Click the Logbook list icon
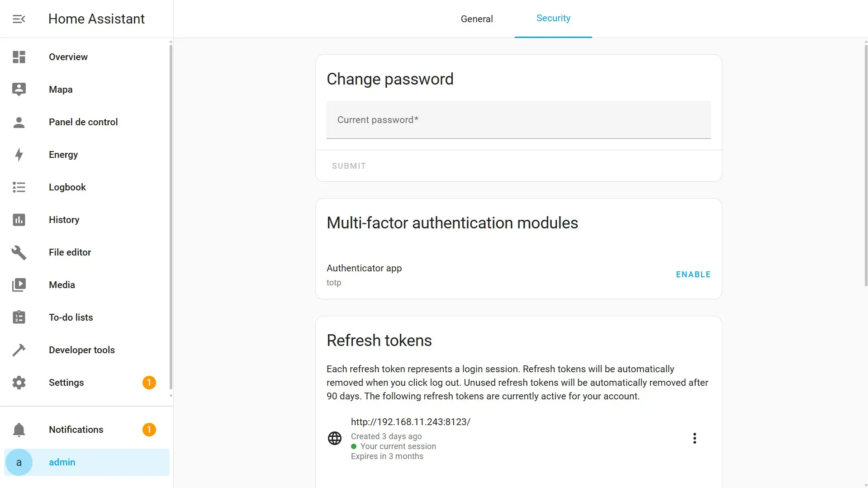 click(19, 187)
